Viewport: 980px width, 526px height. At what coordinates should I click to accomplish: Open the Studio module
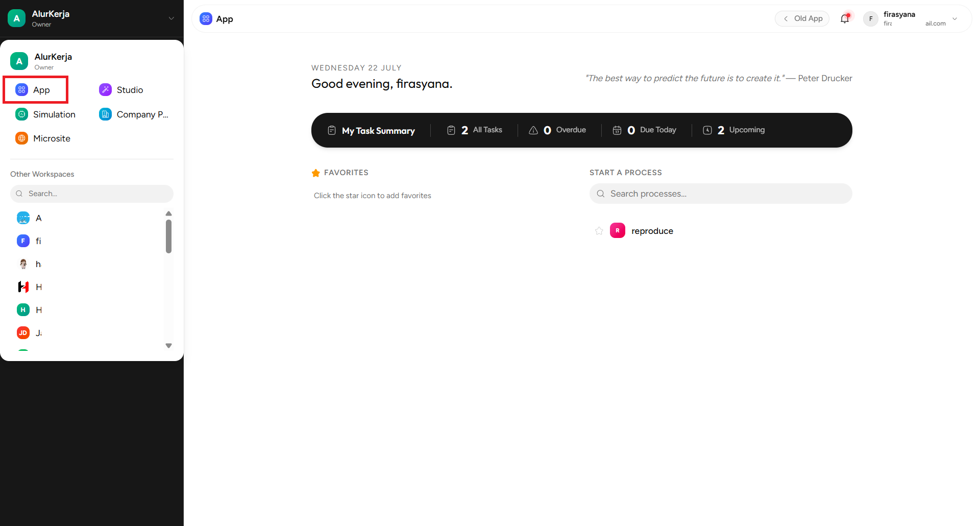tap(121, 90)
